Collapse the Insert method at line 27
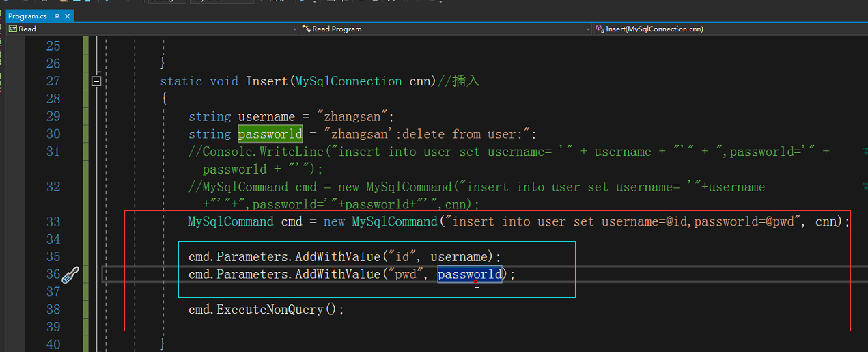The image size is (868, 352). [96, 81]
